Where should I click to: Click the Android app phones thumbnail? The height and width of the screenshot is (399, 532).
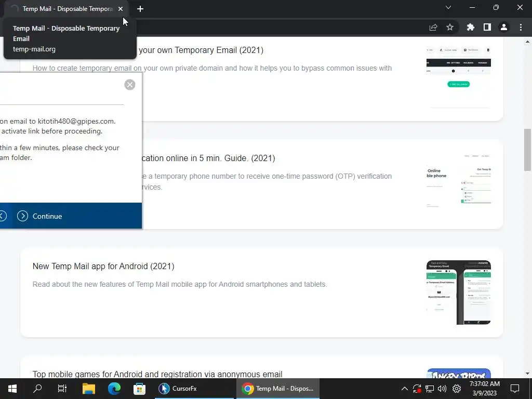pos(458,292)
